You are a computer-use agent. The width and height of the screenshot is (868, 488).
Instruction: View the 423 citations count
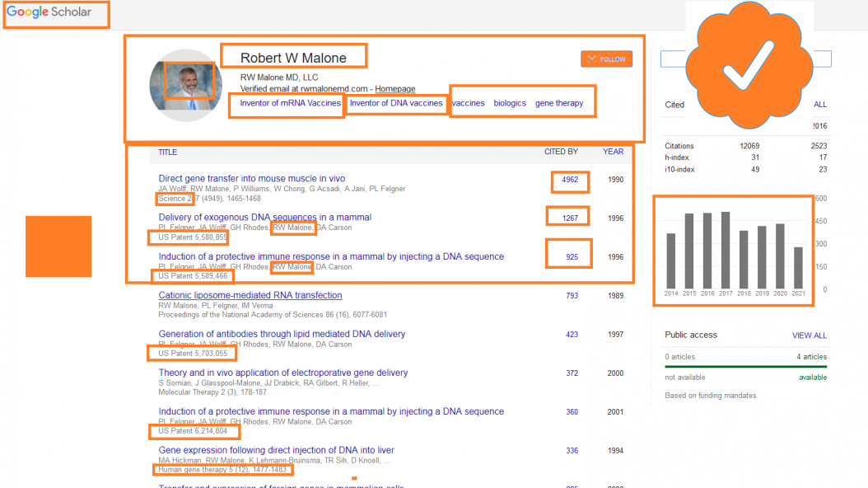572,335
